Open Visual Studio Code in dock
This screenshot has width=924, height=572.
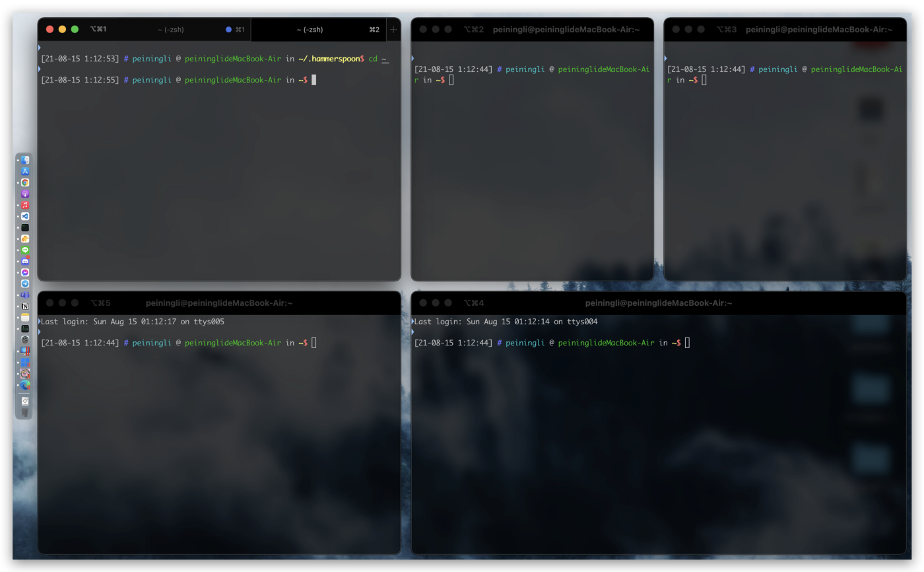pyautogui.click(x=25, y=216)
